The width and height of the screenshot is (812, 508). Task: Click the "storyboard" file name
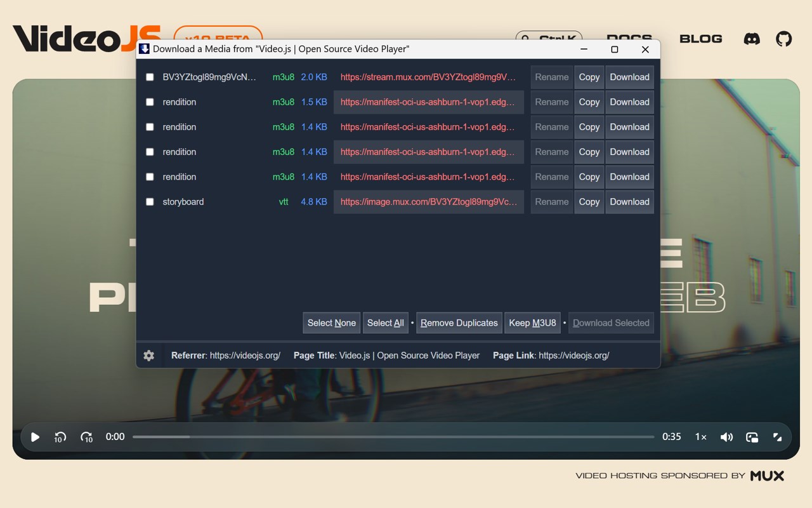coord(183,202)
